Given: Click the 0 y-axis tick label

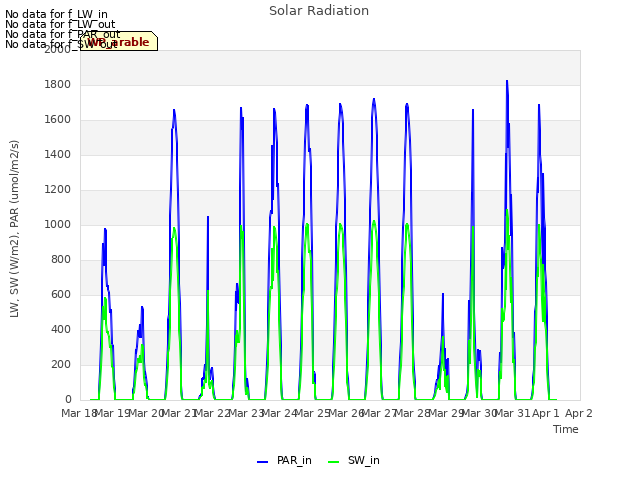Looking at the screenshot, I should pyautogui.click(x=68, y=400).
